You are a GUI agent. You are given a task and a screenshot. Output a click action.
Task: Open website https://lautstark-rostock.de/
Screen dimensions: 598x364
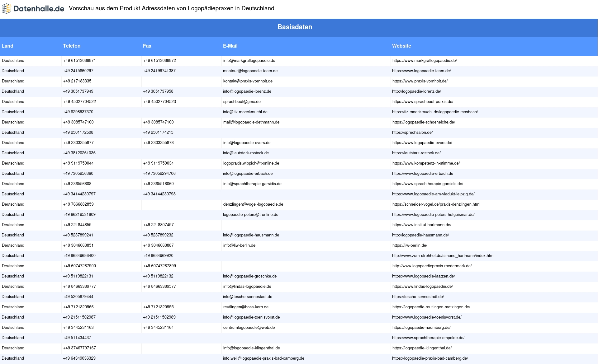click(416, 153)
